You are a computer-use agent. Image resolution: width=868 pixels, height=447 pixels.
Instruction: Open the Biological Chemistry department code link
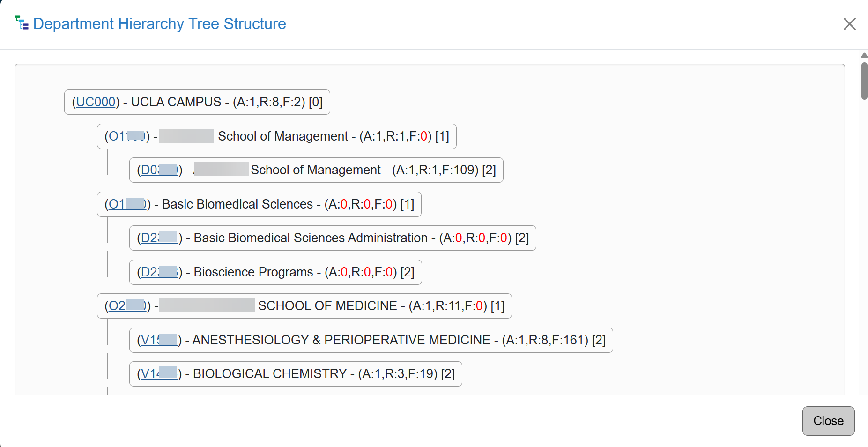pyautogui.click(x=160, y=374)
